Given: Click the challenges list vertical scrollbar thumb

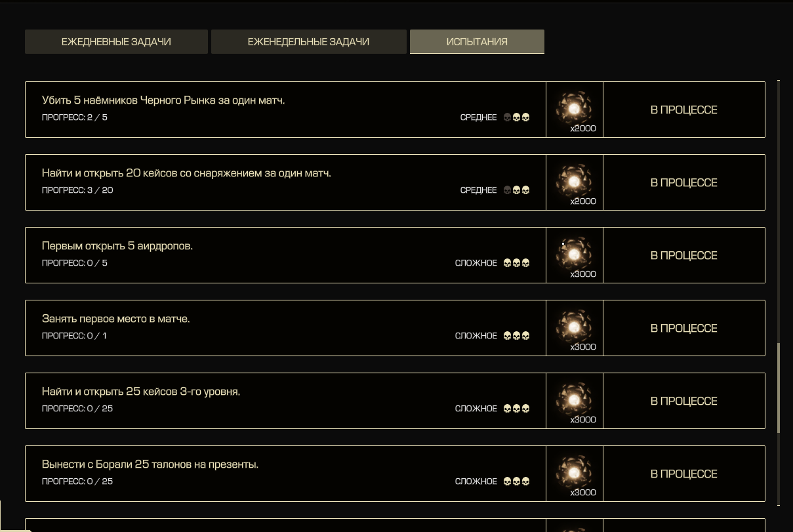Looking at the screenshot, I should pyautogui.click(x=779, y=388).
